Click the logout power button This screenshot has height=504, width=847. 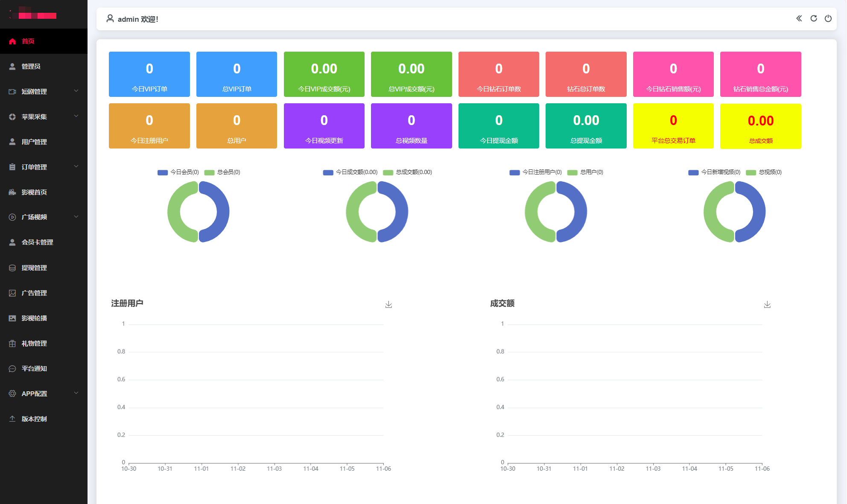(x=829, y=18)
